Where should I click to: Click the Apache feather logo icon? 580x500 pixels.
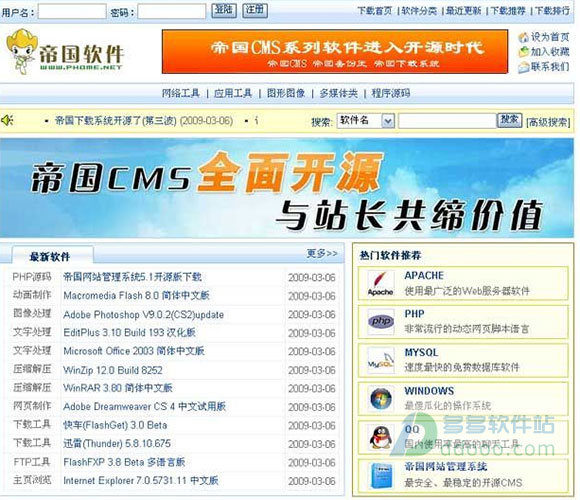pyautogui.click(x=381, y=283)
